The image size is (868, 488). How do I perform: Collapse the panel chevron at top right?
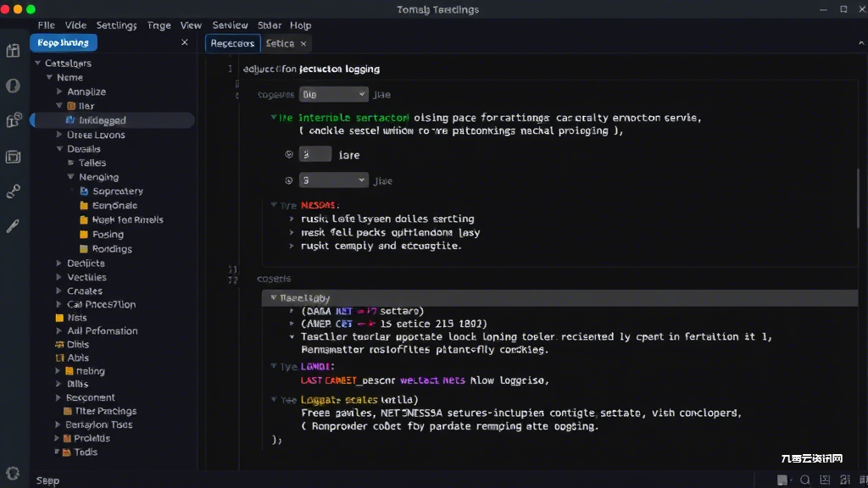[861, 43]
